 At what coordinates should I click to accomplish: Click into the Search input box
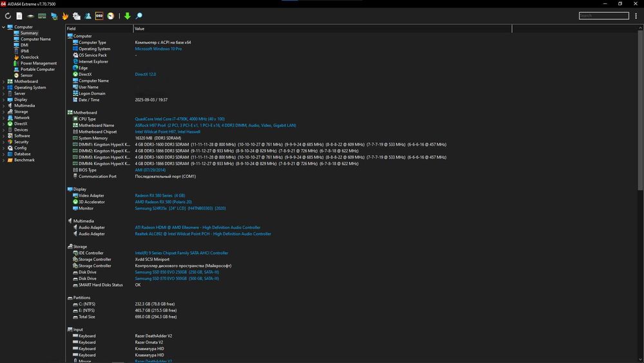(604, 15)
